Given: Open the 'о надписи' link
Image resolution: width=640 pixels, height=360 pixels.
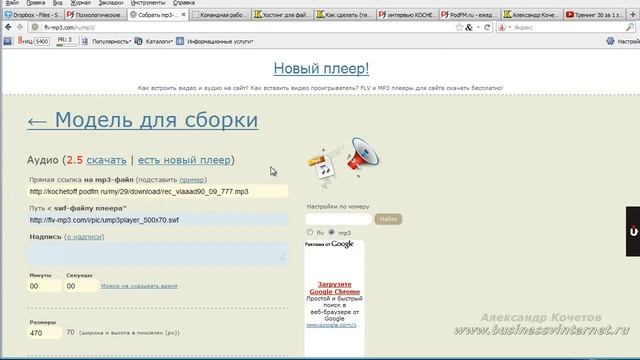Looking at the screenshot, I should [84, 237].
